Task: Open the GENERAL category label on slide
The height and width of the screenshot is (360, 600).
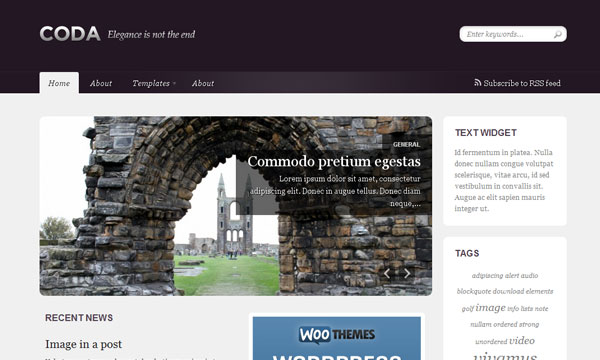Action: pos(406,145)
